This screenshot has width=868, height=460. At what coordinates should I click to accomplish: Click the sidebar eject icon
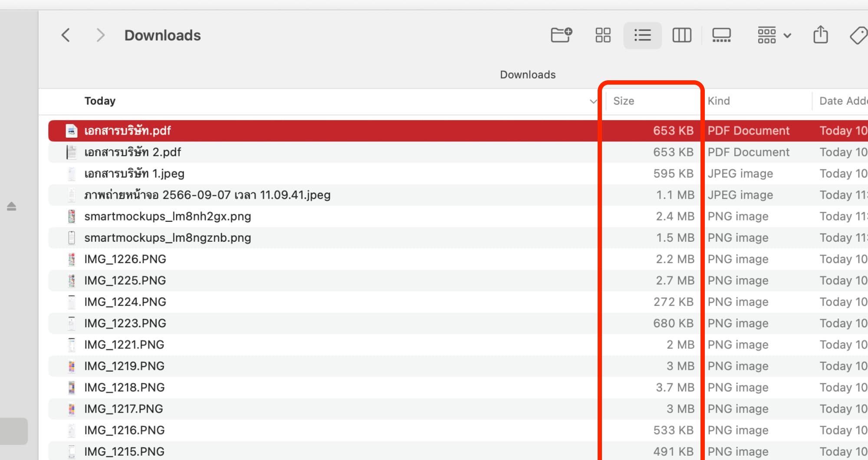coord(12,207)
